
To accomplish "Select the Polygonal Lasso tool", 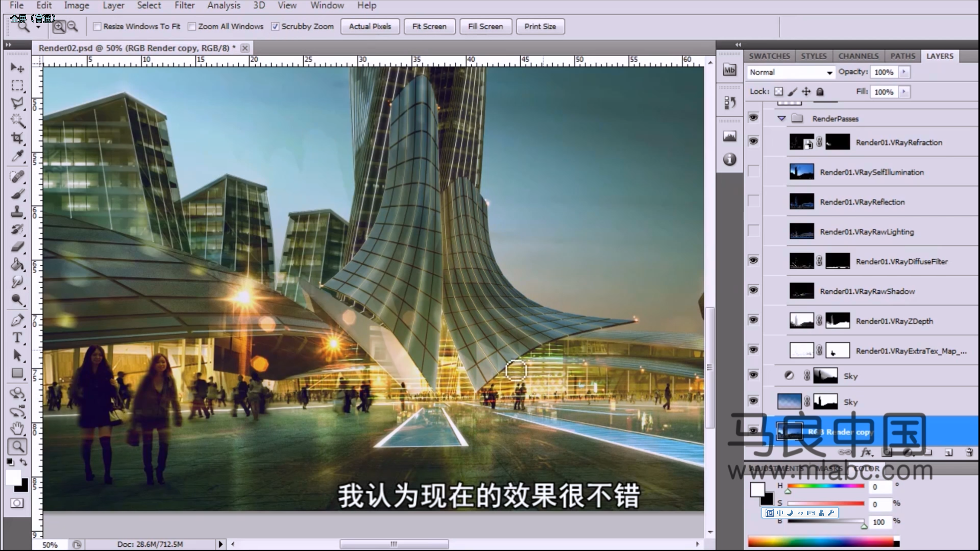I will (17, 103).
